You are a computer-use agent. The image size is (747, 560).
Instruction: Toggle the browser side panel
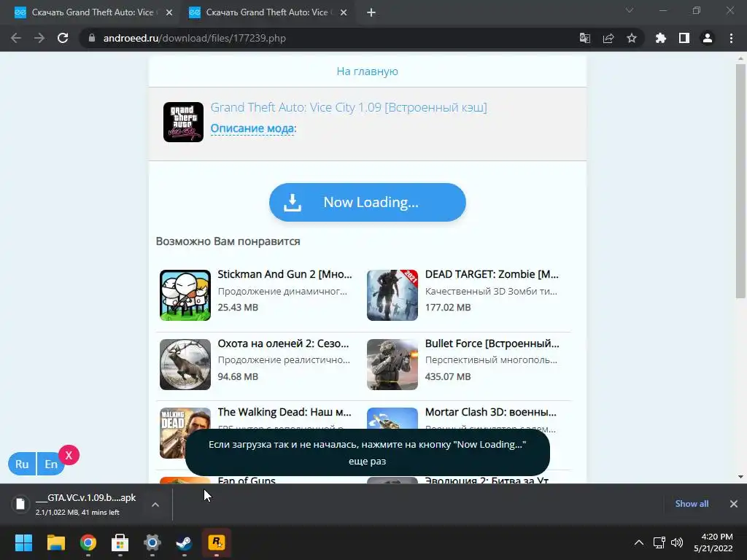coord(684,38)
